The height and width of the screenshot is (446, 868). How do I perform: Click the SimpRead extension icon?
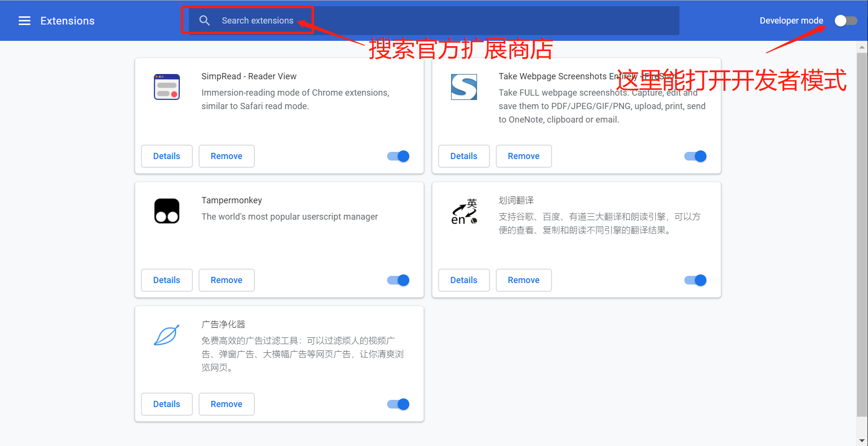pyautogui.click(x=167, y=87)
